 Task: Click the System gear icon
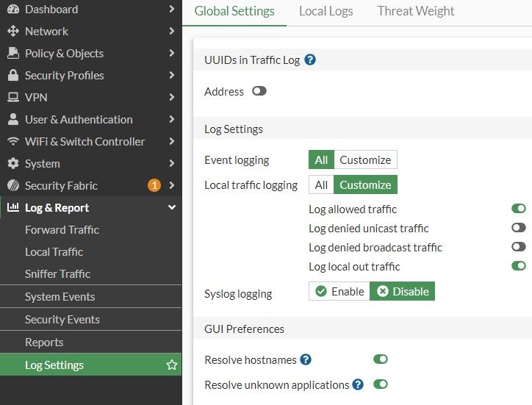[x=12, y=164]
